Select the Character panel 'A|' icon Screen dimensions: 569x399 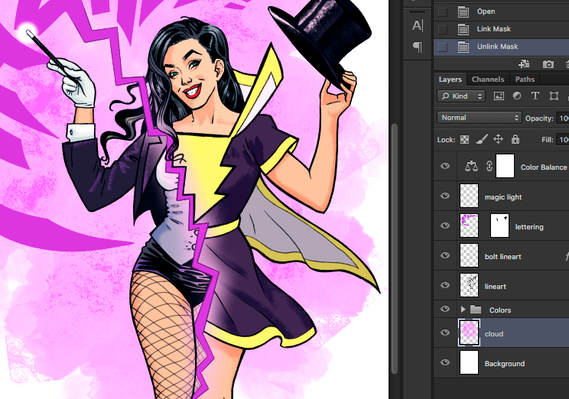point(417,26)
